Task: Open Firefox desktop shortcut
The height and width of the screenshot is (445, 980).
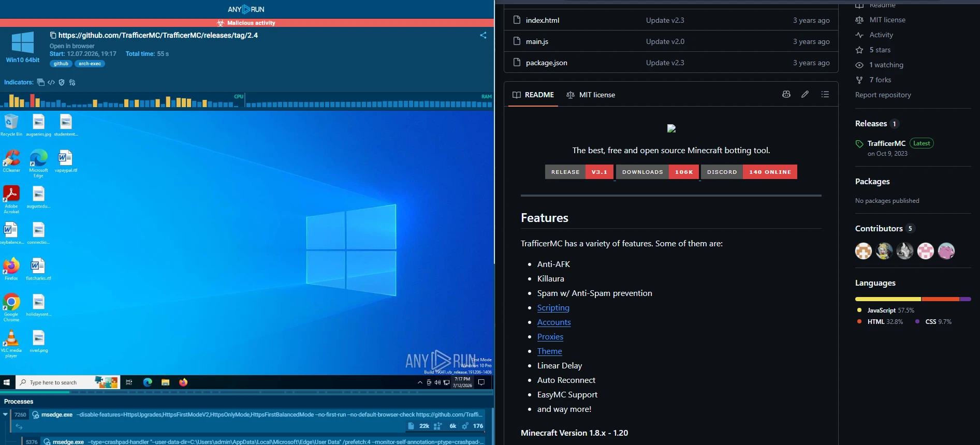Action: (x=11, y=269)
